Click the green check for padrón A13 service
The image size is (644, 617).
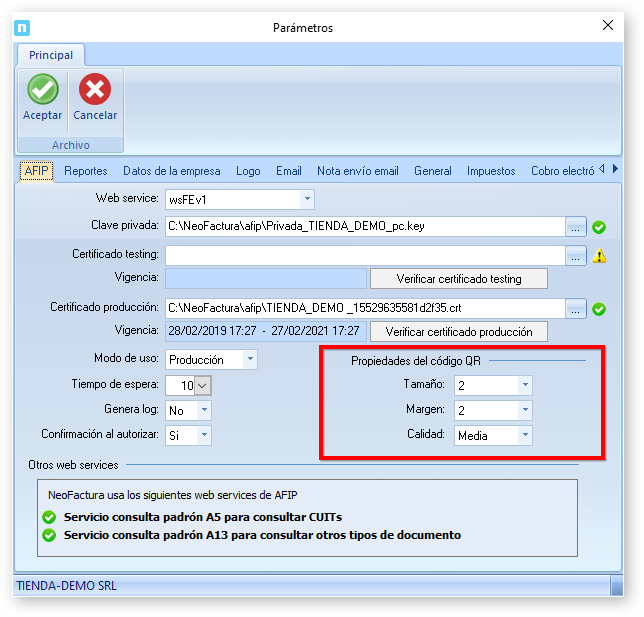point(49,535)
